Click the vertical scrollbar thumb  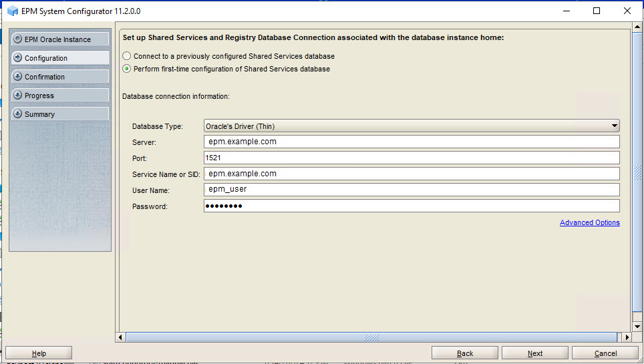[637, 172]
